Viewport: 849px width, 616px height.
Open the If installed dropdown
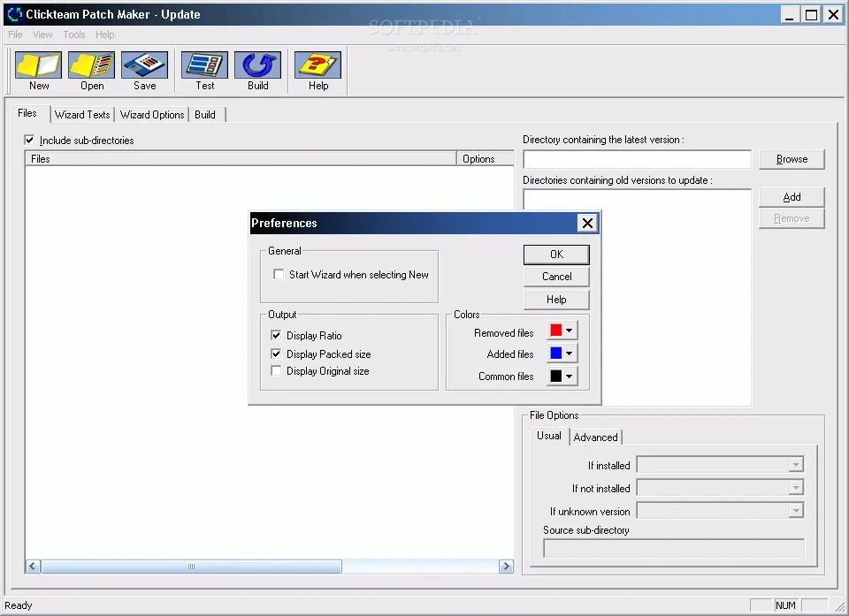[x=796, y=464]
